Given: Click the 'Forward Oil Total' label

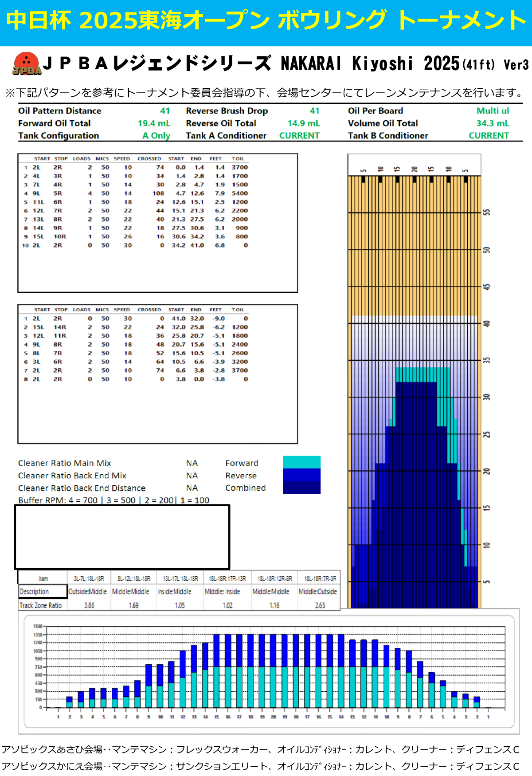Looking at the screenshot, I should pos(54,123).
